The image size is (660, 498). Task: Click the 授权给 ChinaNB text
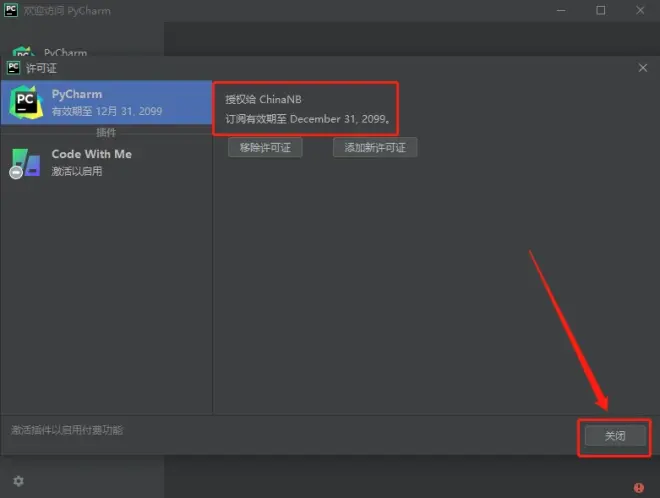tap(263, 99)
